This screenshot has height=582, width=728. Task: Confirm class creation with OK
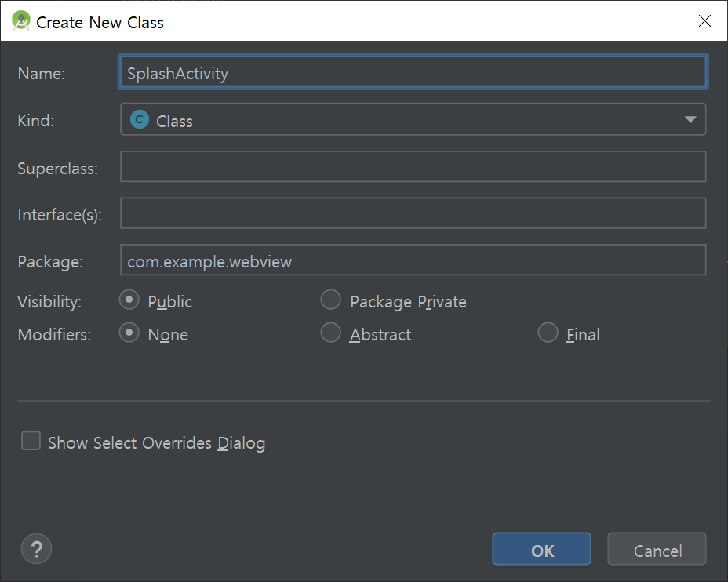pos(542,549)
